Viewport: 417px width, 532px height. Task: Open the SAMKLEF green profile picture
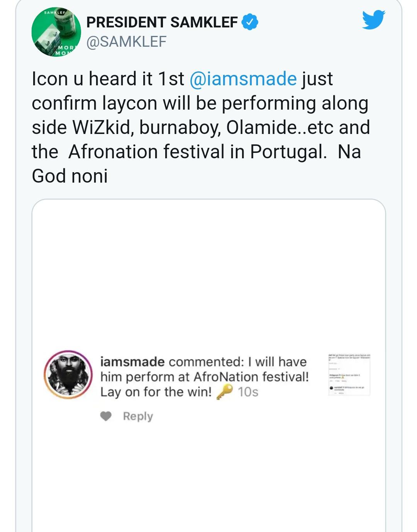click(x=56, y=32)
